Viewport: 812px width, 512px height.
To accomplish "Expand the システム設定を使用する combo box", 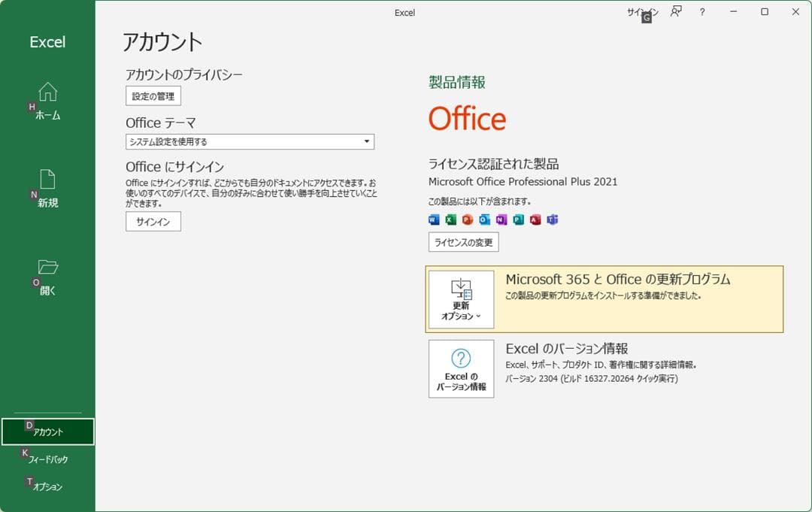I will coord(366,141).
